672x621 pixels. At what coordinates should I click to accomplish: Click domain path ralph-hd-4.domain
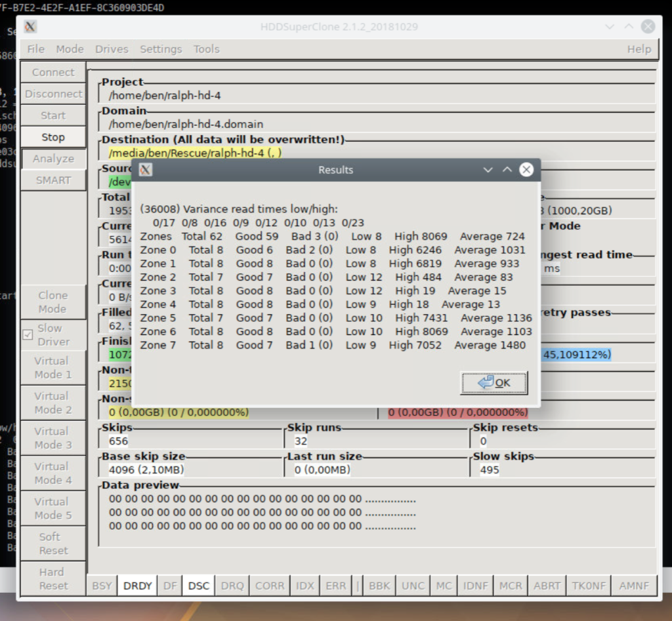[186, 124]
